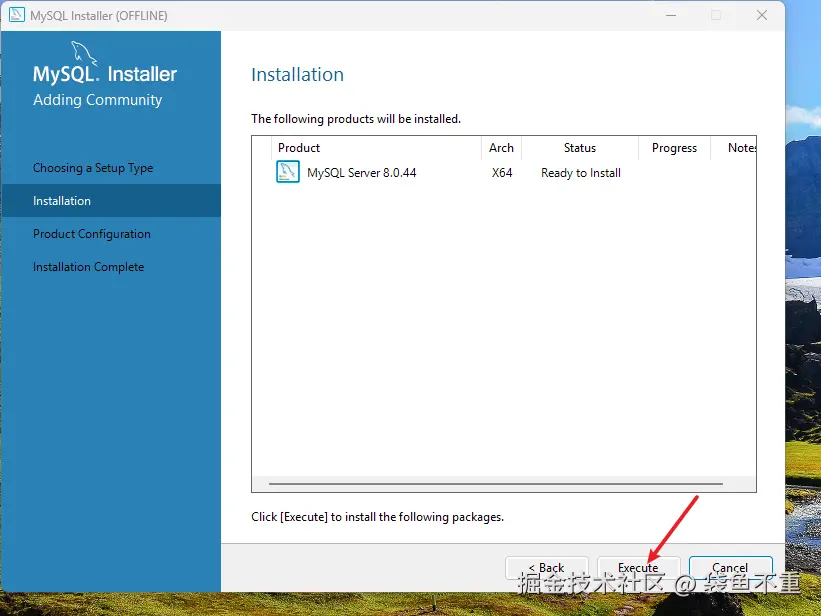Open the Installation Complete step
The image size is (821, 616).
(x=88, y=267)
